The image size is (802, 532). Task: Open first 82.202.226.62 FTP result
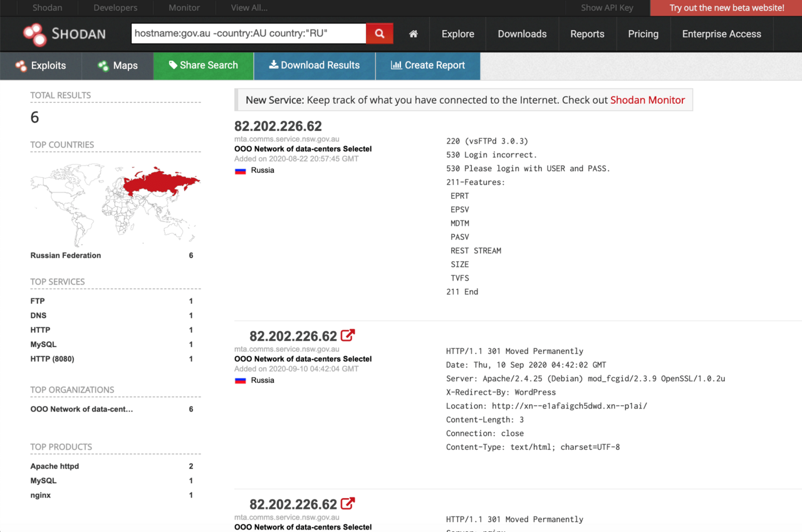(x=278, y=126)
